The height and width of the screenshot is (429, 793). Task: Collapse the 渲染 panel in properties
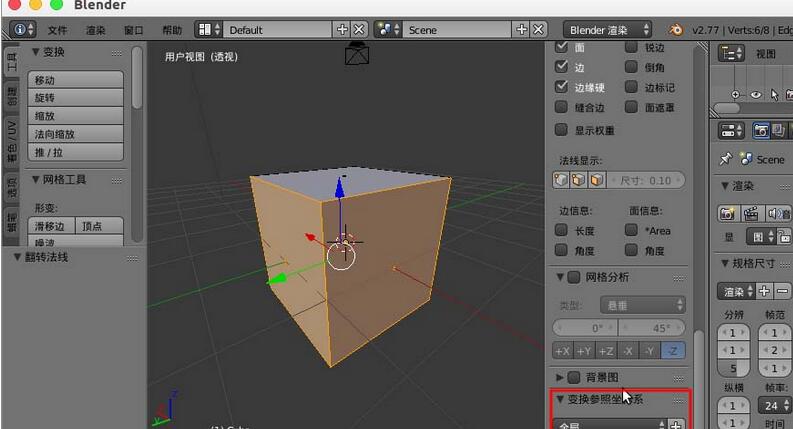[x=725, y=186]
